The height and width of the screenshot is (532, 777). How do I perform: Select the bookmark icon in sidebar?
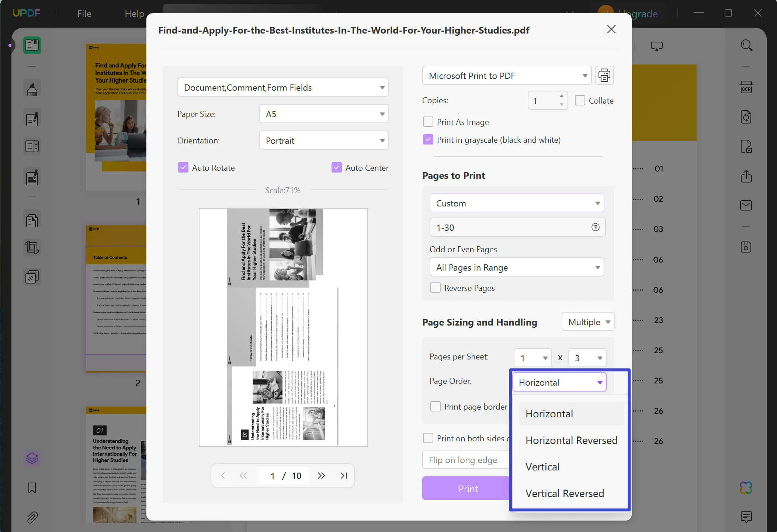32,488
